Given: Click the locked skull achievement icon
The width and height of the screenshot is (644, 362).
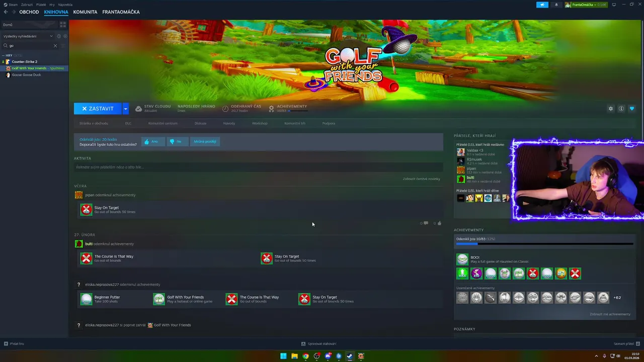Looking at the screenshot, I should click(x=561, y=298).
